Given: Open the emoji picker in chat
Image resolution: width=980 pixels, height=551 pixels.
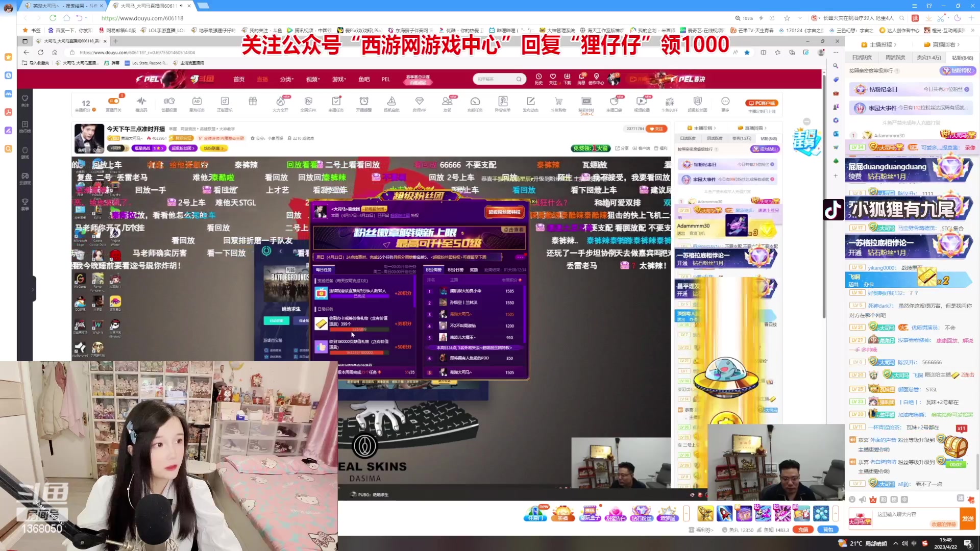Looking at the screenshot, I should (852, 499).
